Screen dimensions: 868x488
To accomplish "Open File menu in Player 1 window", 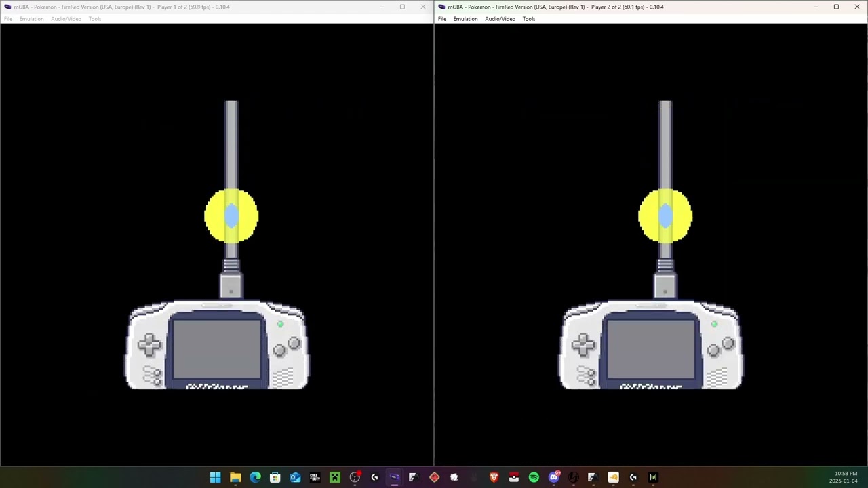I will 8,19.
